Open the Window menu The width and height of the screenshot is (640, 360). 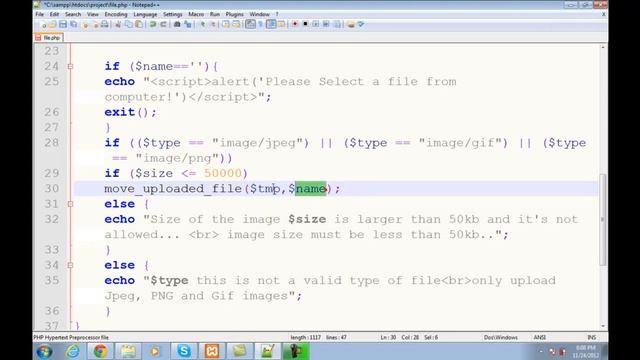(260, 14)
